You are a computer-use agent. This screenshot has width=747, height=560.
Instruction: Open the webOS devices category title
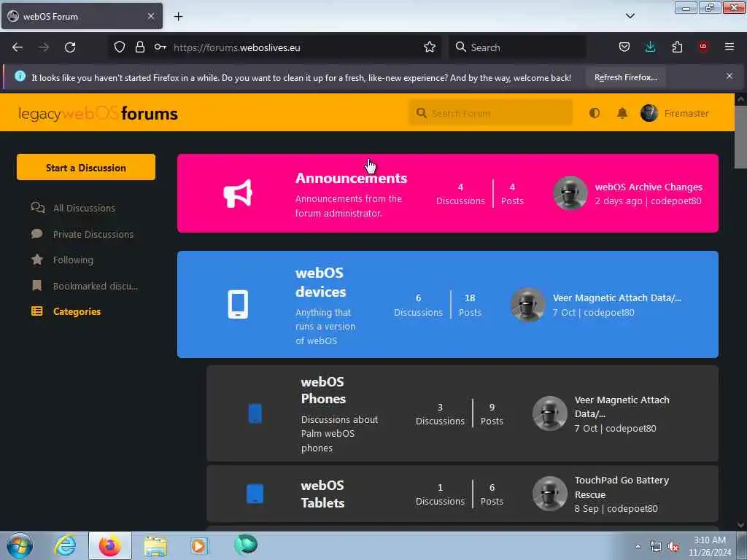pyautogui.click(x=321, y=282)
